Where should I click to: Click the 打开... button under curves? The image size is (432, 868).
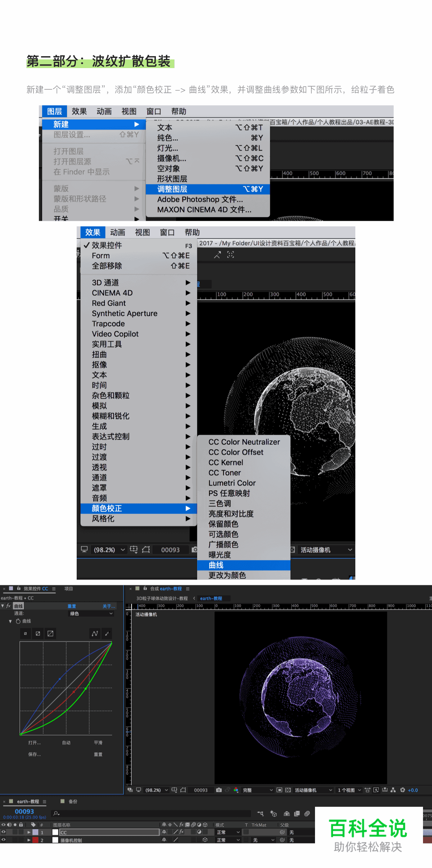click(35, 743)
